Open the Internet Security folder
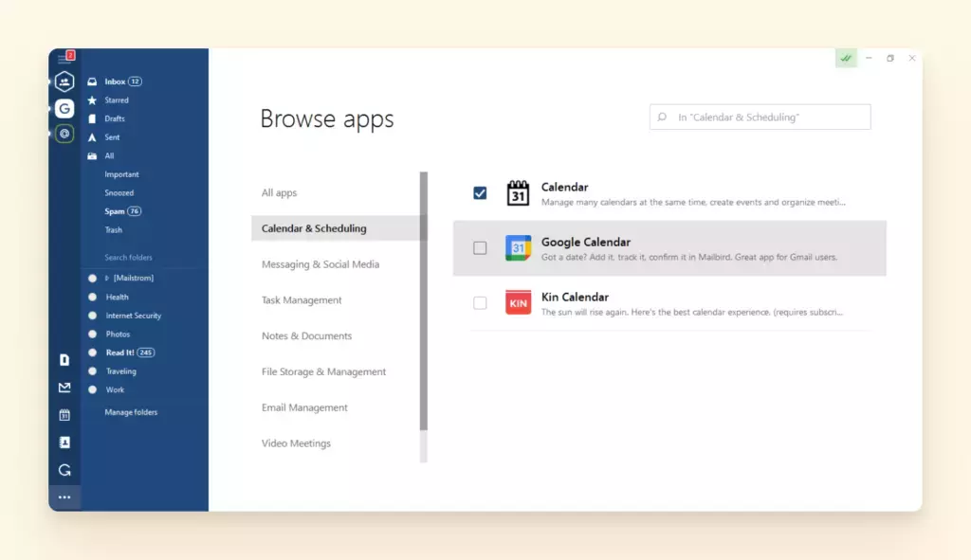Viewport: 971px width, 560px height. point(133,316)
